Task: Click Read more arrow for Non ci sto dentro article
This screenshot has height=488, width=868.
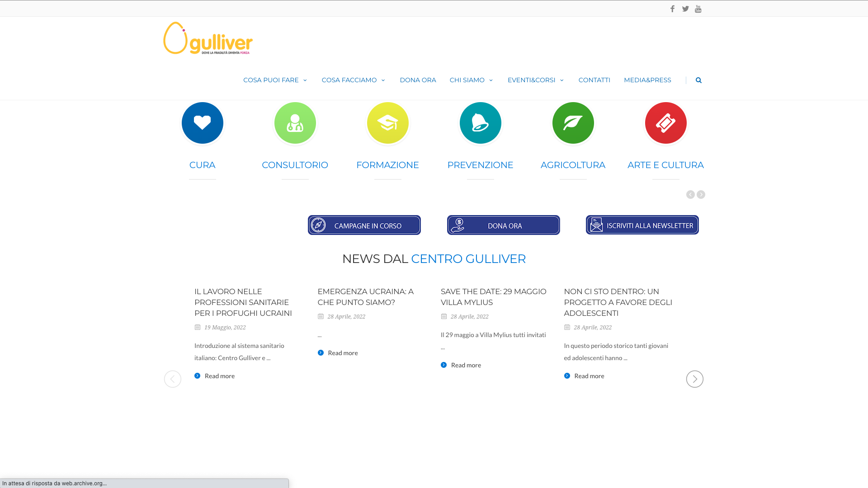Action: click(x=567, y=376)
